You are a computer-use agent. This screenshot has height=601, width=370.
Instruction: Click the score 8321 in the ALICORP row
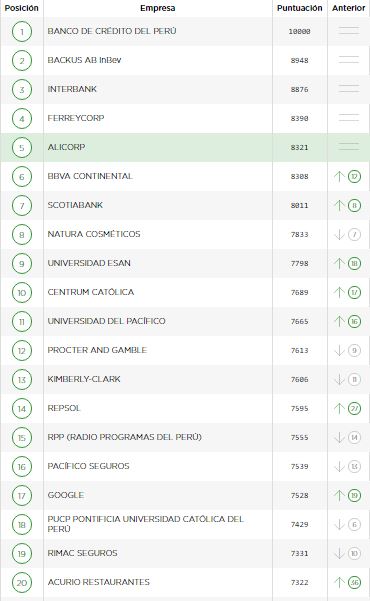(x=299, y=148)
